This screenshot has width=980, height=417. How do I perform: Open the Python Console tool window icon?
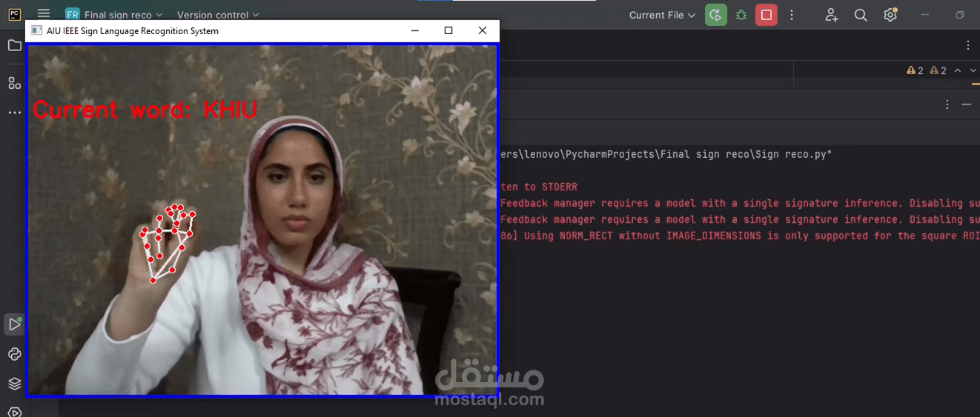coord(14,354)
